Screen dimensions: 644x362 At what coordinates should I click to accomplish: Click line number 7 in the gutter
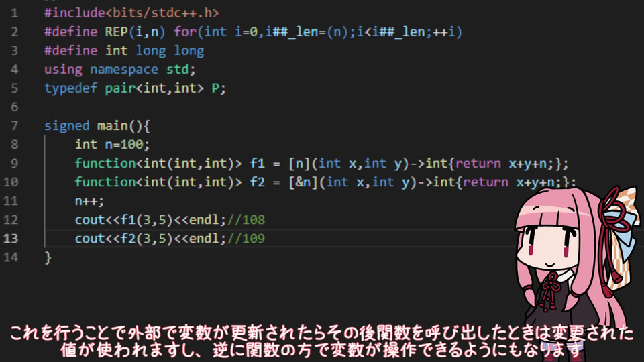pyautogui.click(x=14, y=126)
